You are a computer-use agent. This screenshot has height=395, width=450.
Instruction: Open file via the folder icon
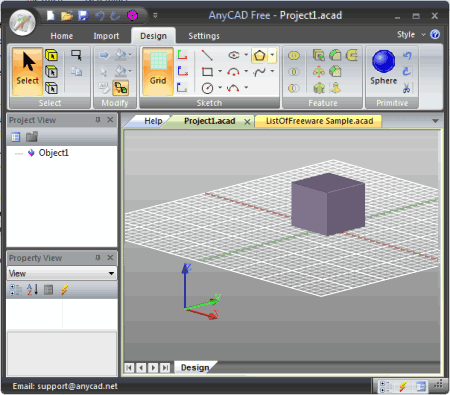point(67,16)
